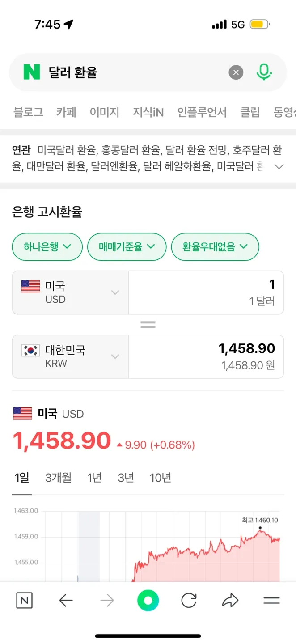Open the 환율우대없음 dropdown
The width and height of the screenshot is (296, 644).
[x=215, y=246]
